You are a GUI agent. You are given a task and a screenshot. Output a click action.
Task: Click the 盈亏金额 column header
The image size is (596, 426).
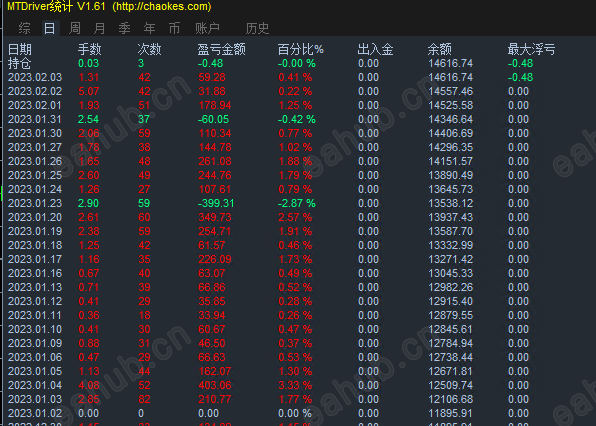point(222,49)
